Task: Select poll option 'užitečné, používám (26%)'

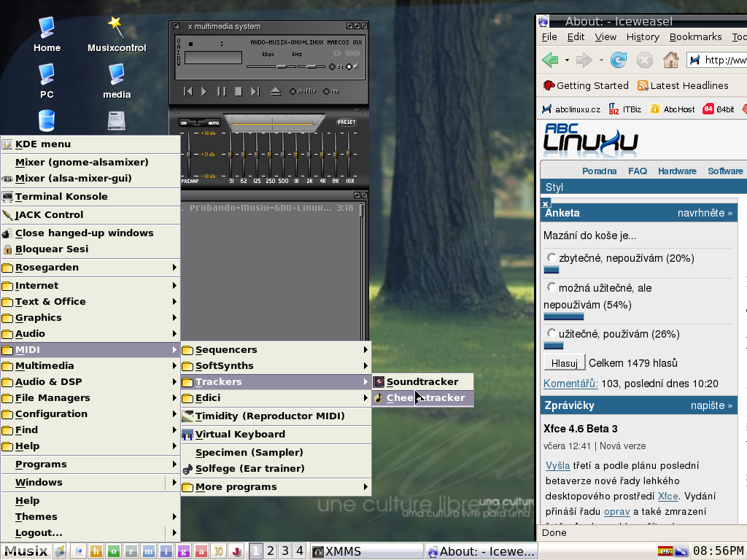Action: tap(551, 332)
